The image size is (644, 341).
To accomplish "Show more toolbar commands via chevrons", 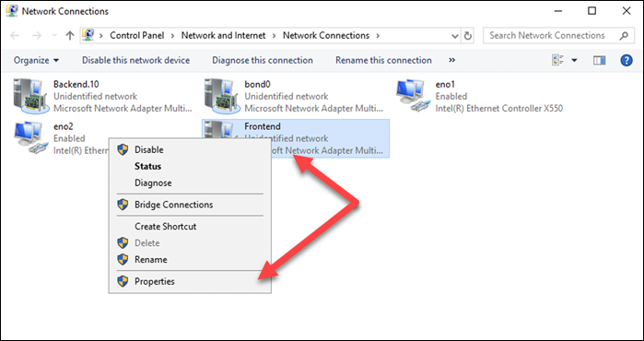I will tap(452, 60).
